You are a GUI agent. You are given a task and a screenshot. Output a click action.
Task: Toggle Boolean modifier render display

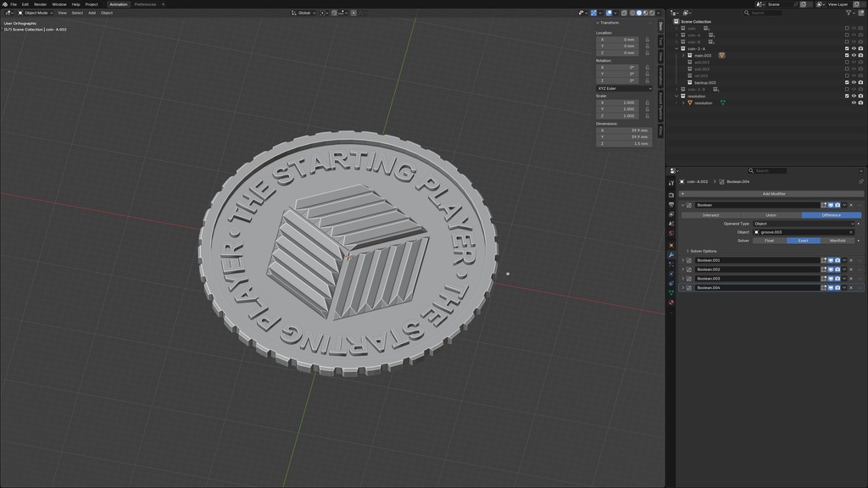coord(837,205)
